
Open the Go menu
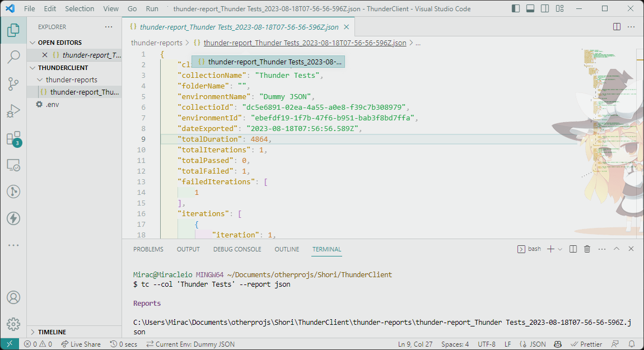click(x=132, y=8)
